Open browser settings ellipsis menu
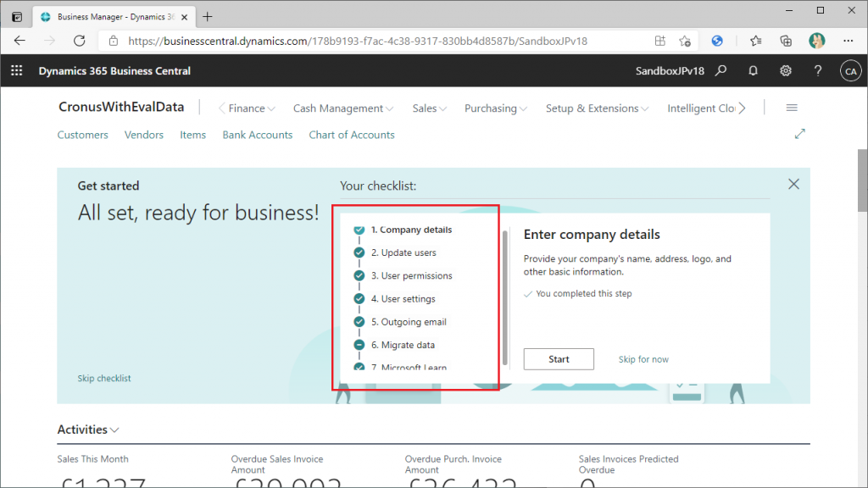868x488 pixels. click(848, 41)
